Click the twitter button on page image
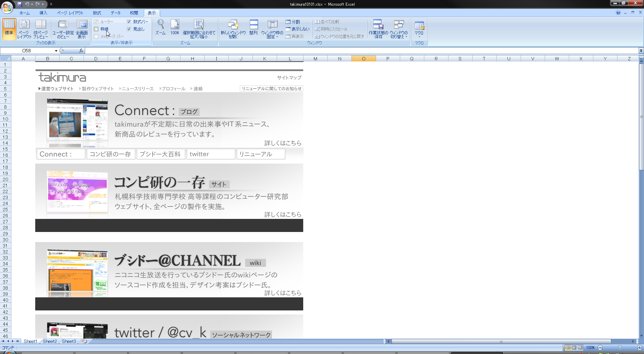 point(211,154)
